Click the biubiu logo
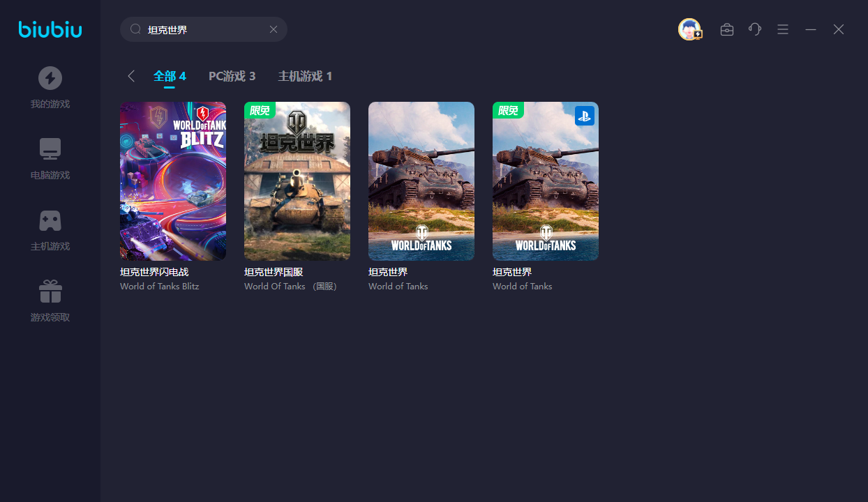This screenshot has width=868, height=502. (50, 29)
